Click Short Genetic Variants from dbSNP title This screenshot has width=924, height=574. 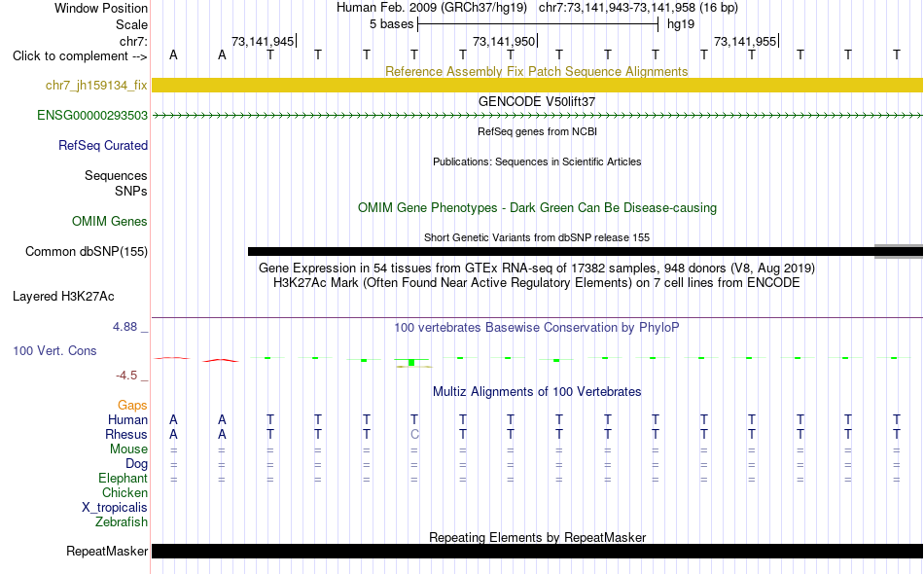(537, 238)
